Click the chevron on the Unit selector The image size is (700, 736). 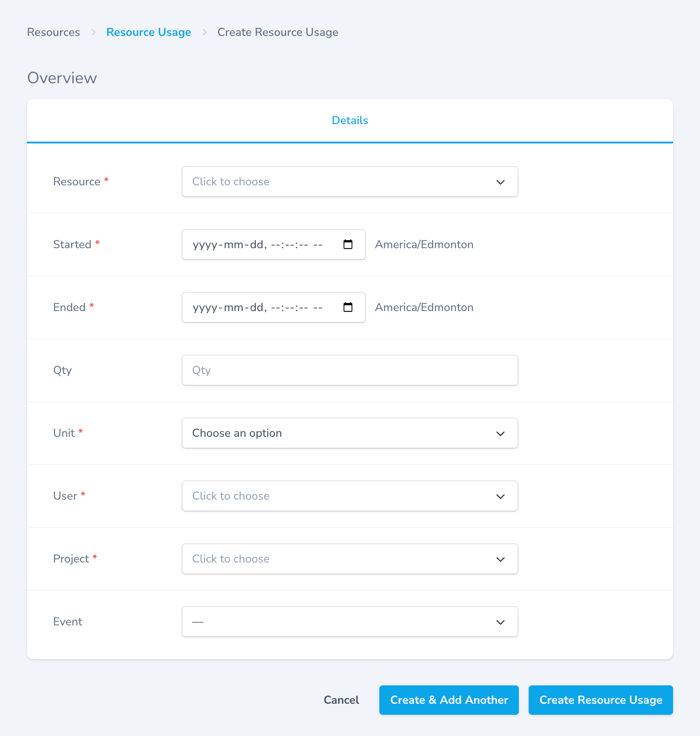click(x=501, y=434)
